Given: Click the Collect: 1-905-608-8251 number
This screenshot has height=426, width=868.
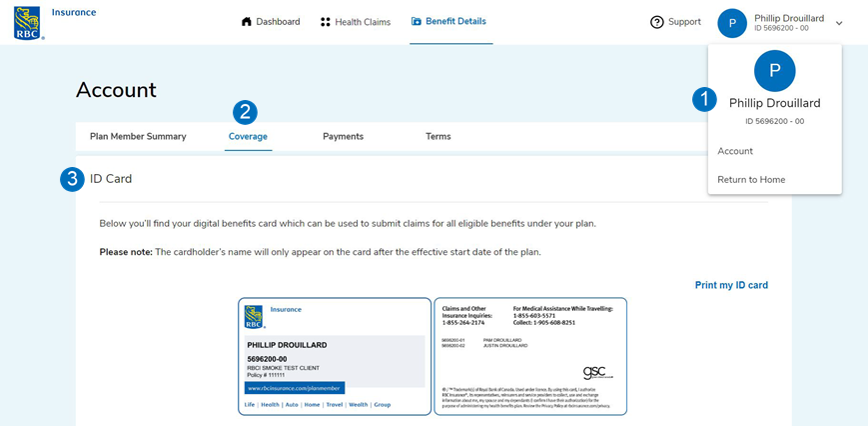Looking at the screenshot, I should coord(544,322).
